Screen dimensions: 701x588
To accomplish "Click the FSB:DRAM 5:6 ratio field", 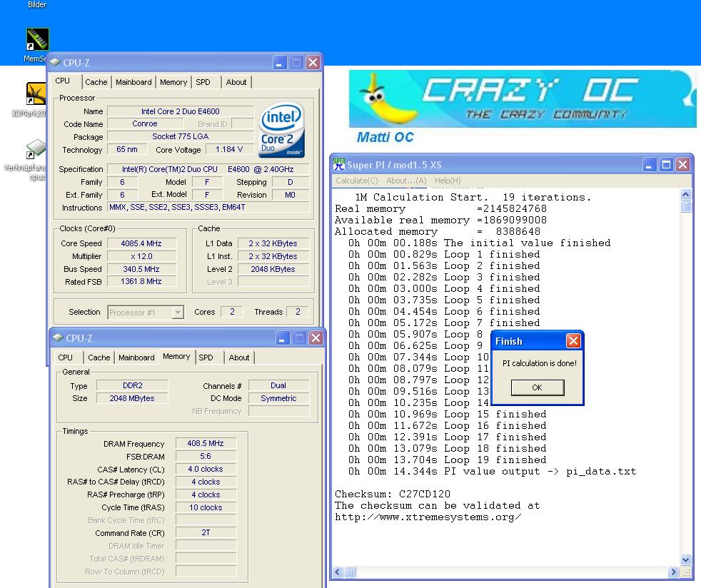I will (206, 456).
